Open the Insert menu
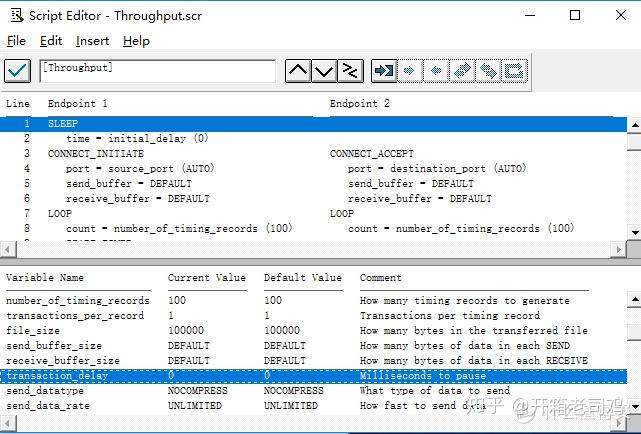The image size is (641, 434). pyautogui.click(x=92, y=41)
